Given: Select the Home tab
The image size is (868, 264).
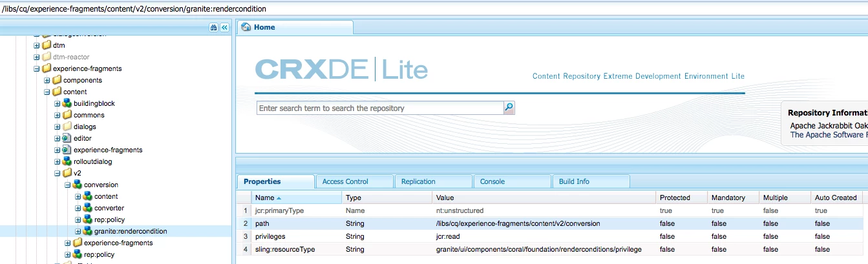Looking at the screenshot, I should pos(295,27).
